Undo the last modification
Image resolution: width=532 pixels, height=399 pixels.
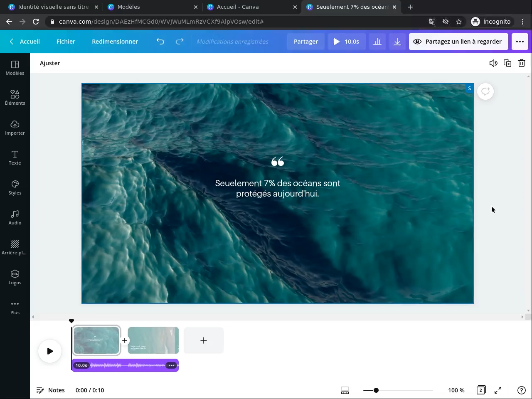tap(160, 42)
